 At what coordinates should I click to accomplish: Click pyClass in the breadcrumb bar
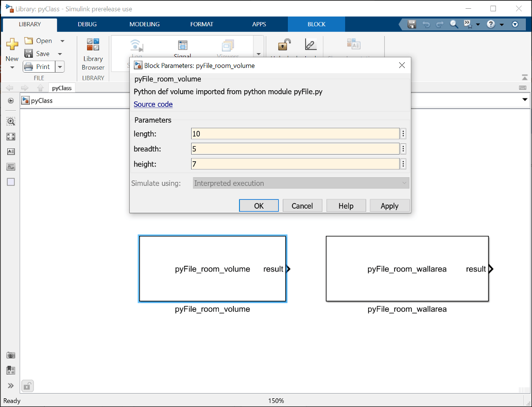pos(42,101)
